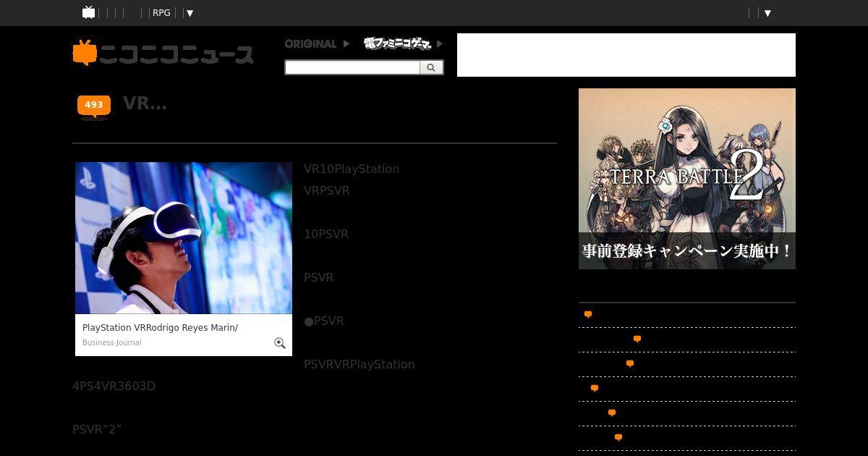Open the PlayStation VR headset photo
The height and width of the screenshot is (456, 868).
(x=184, y=238)
